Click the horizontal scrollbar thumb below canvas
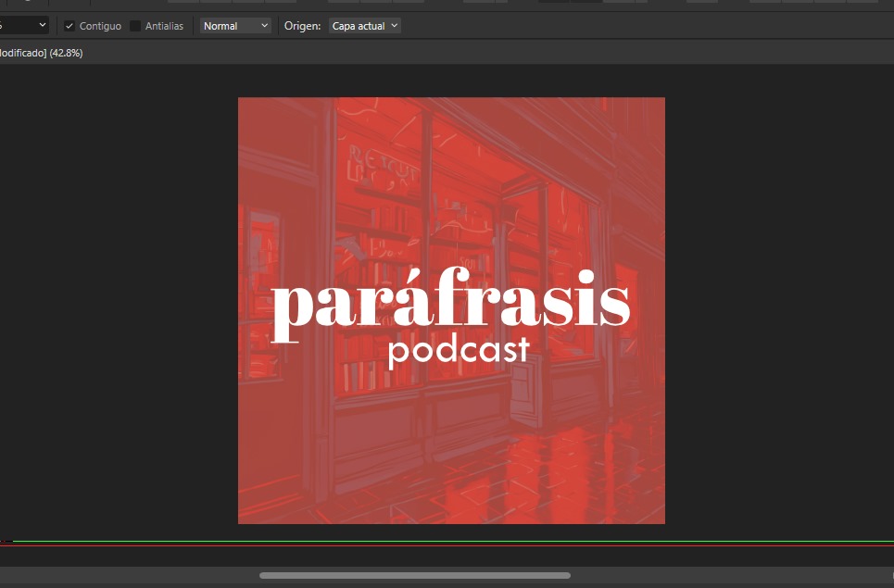The height and width of the screenshot is (588, 894). (415, 575)
